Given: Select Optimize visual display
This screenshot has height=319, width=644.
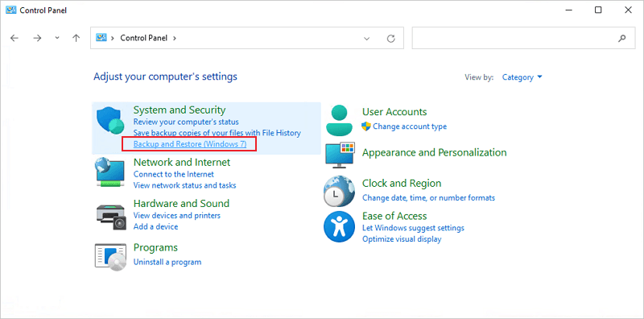Looking at the screenshot, I should [402, 238].
